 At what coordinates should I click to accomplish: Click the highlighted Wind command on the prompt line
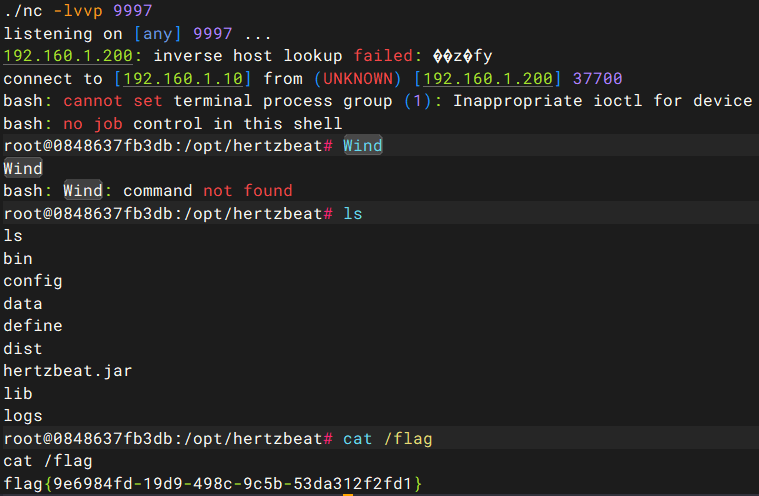pyautogui.click(x=363, y=145)
